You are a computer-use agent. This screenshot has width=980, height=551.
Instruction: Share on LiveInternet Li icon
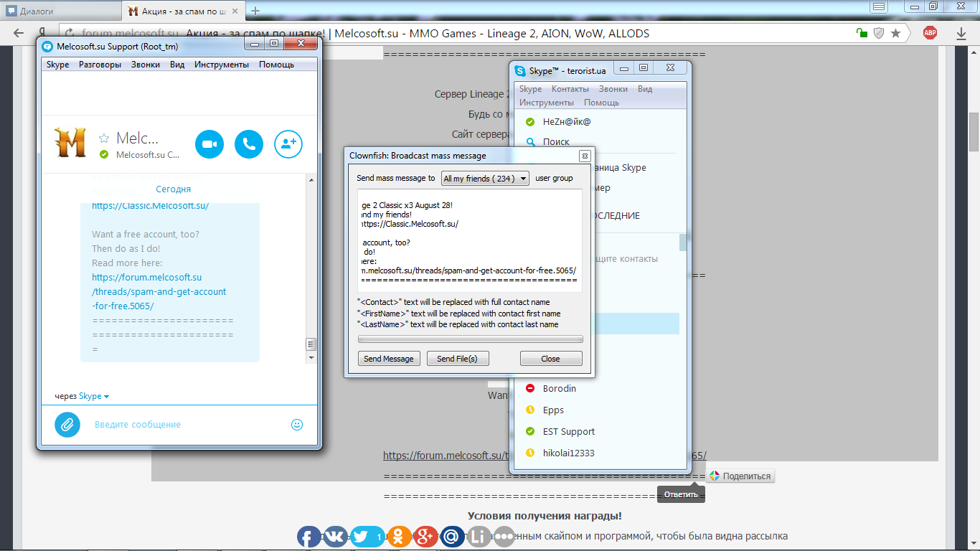(x=479, y=536)
